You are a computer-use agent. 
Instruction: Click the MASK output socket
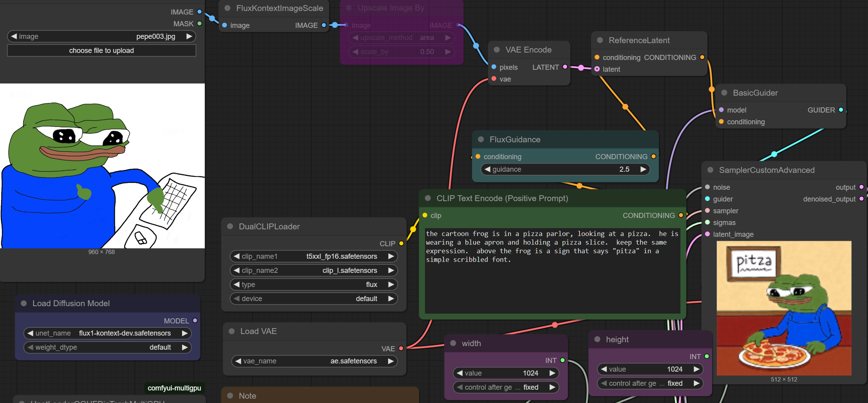coord(199,24)
